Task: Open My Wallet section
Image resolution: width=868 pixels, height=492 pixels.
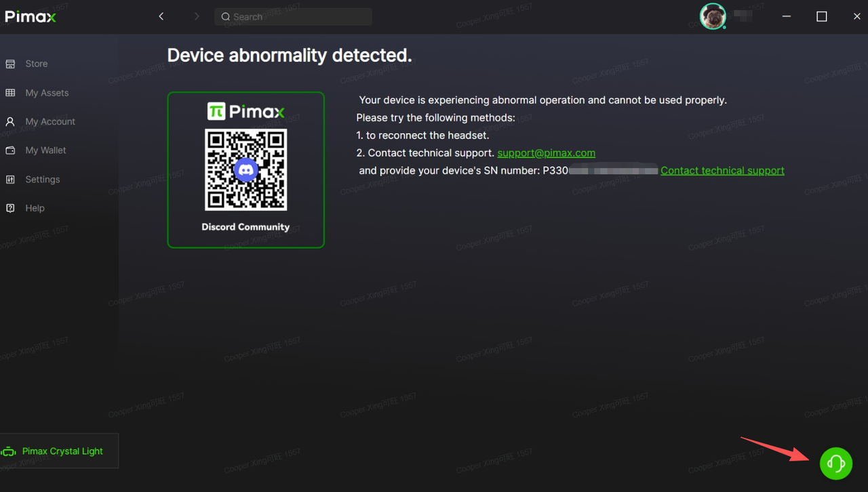Action: [x=45, y=150]
